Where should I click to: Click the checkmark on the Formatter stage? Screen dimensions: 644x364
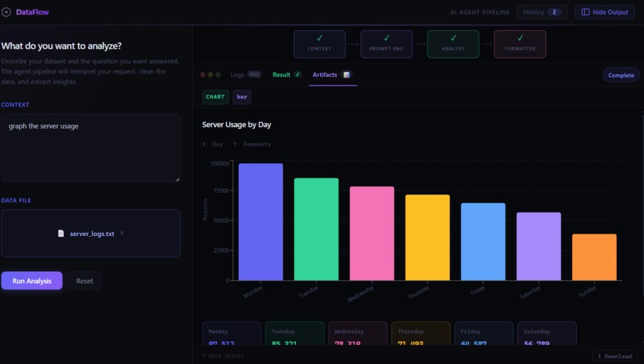point(520,38)
